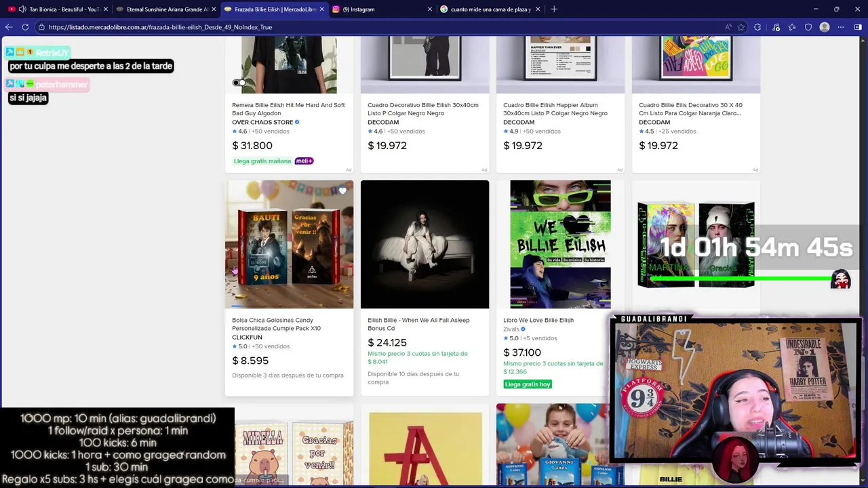Click the Happier Than Ever framed poster image
This screenshot has height=488, width=868.
[x=560, y=65]
